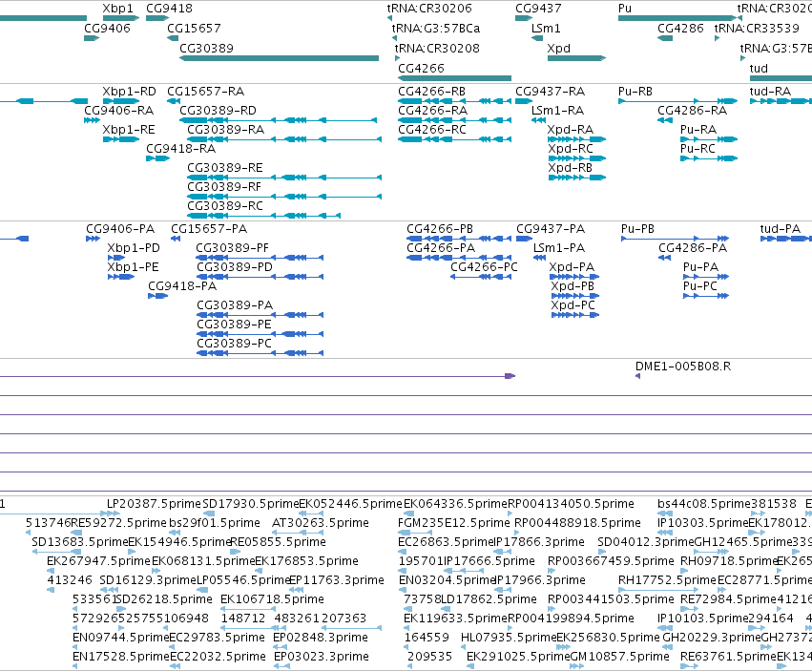Select the tud-RA transcript
This screenshot has height=671, width=812.
(x=781, y=101)
